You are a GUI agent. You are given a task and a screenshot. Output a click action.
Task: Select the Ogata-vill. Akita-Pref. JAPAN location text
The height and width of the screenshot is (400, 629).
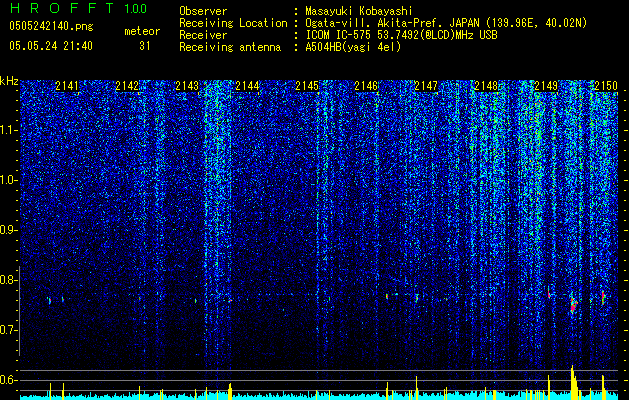pos(446,23)
